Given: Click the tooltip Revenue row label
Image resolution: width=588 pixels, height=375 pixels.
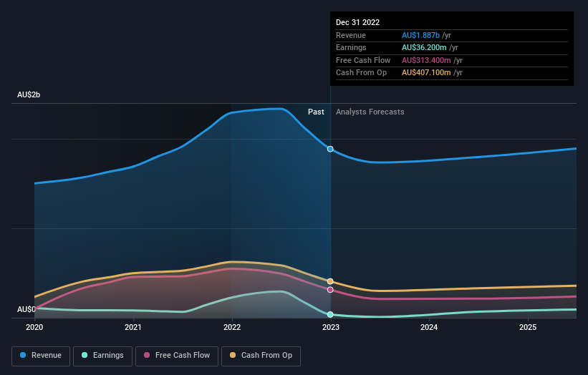Looking at the screenshot, I should 351,35.
